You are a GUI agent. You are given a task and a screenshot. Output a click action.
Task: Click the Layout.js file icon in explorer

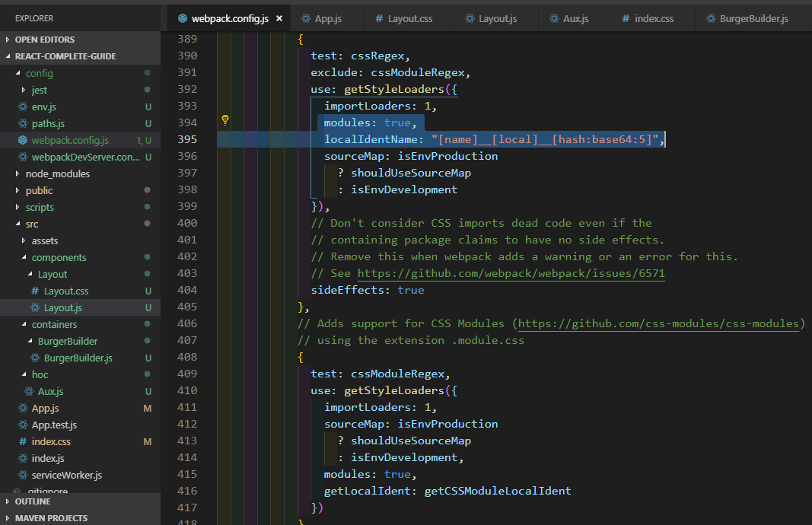[35, 307]
